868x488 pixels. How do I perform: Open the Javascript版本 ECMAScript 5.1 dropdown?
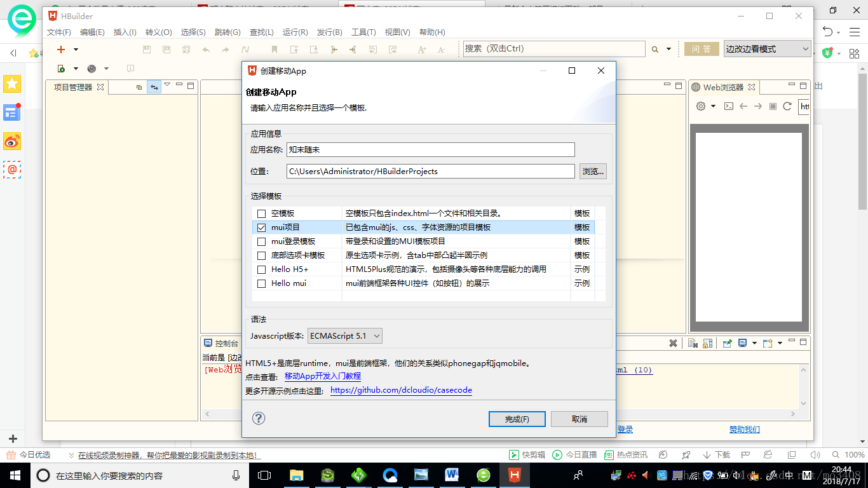tap(345, 335)
